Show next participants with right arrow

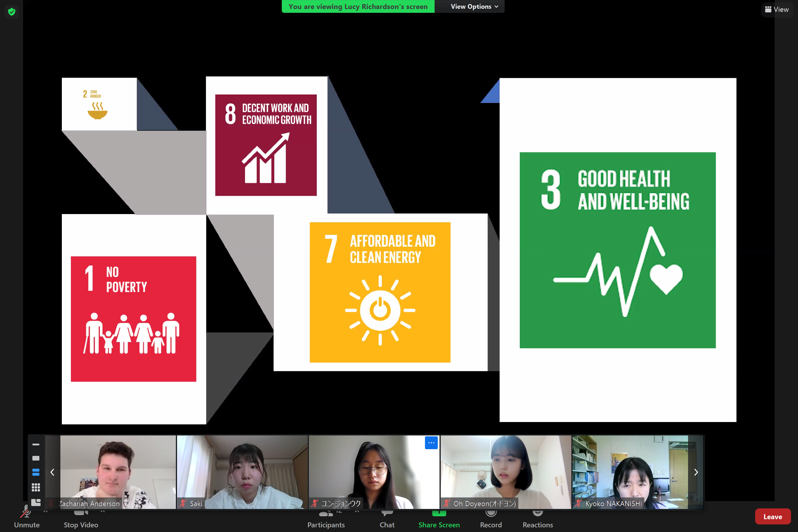[696, 472]
